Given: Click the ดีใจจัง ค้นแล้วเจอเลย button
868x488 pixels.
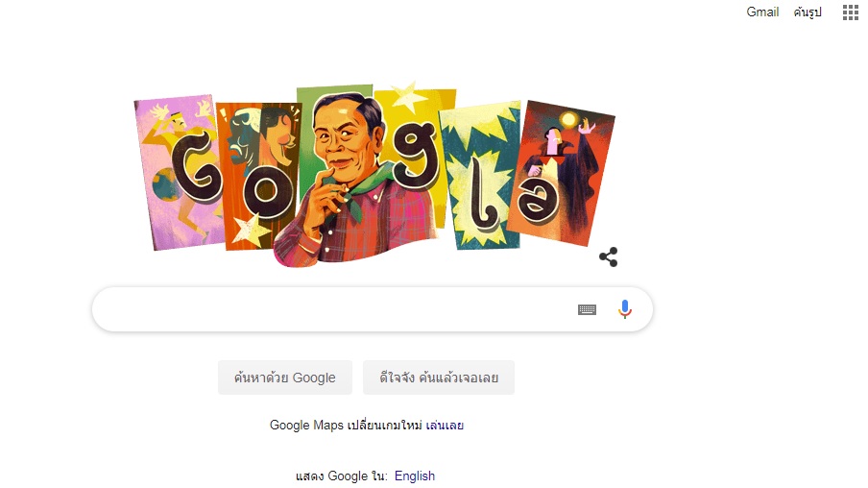Looking at the screenshot, I should click(439, 378).
